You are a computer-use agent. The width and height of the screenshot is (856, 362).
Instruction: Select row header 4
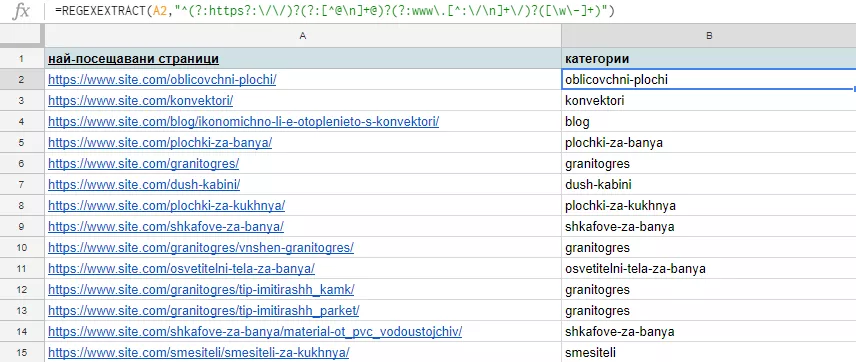(x=21, y=122)
